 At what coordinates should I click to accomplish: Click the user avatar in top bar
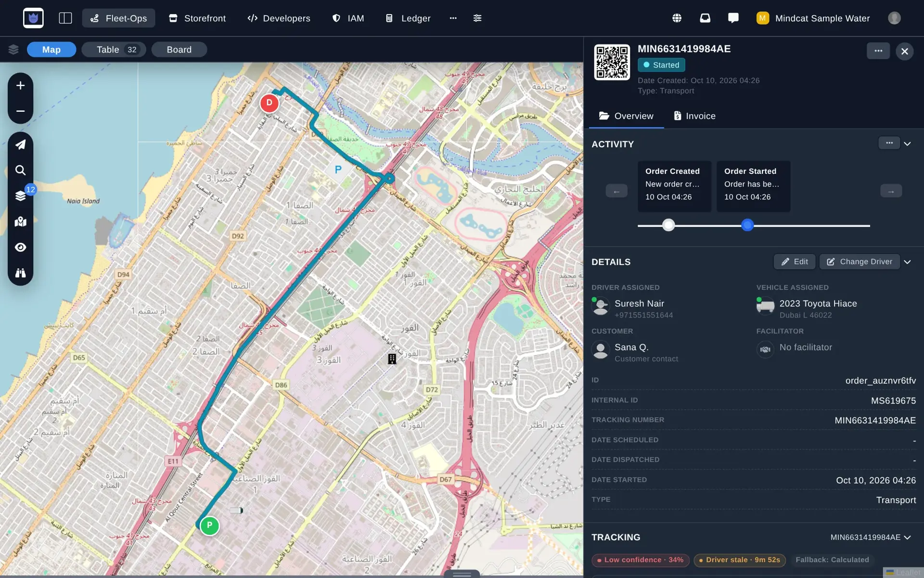(894, 18)
